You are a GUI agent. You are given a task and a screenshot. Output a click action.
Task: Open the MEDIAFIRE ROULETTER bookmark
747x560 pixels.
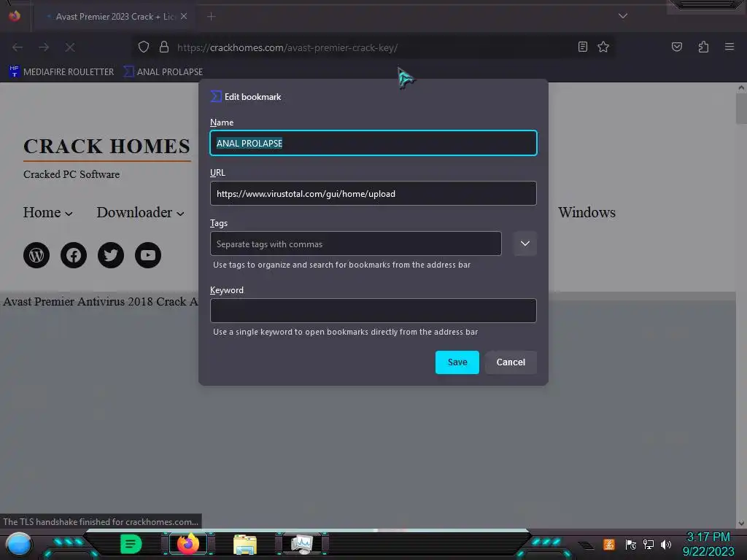click(x=61, y=72)
